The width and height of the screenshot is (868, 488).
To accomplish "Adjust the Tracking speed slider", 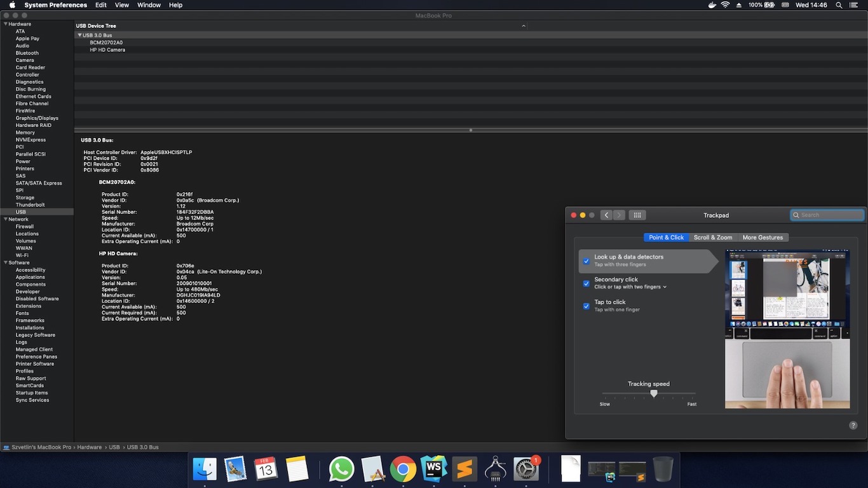I will [x=654, y=394].
